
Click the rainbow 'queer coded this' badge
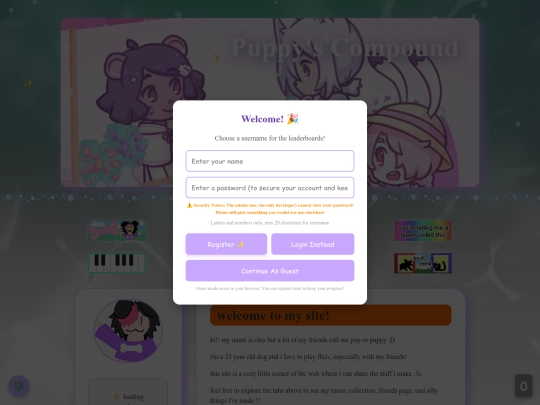coord(423,231)
